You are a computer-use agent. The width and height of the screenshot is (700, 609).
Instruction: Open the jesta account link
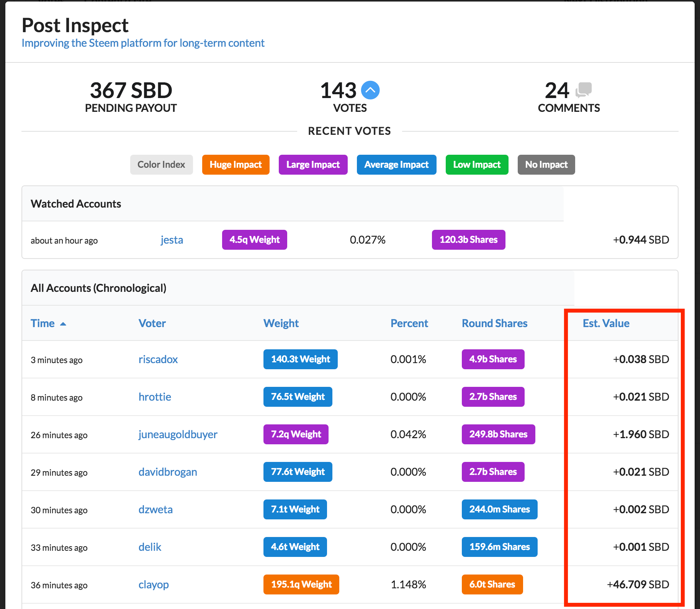[172, 240]
